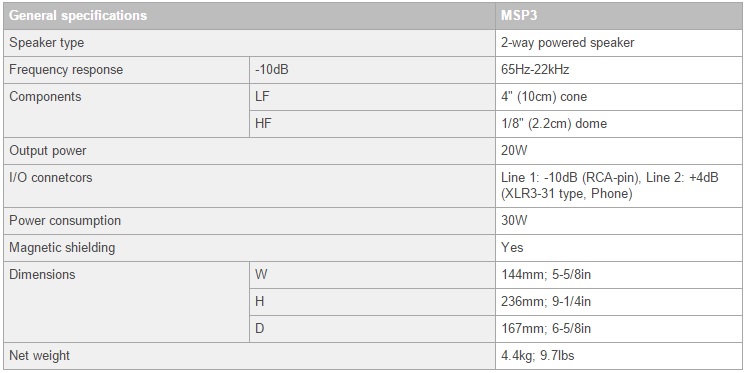The width and height of the screenshot is (745, 373).
Task: Select the LF sub-label cell
Action: [372, 97]
